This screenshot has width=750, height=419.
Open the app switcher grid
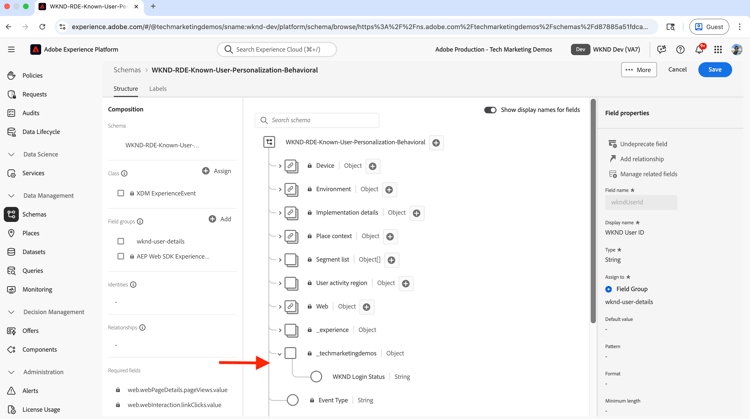(718, 49)
